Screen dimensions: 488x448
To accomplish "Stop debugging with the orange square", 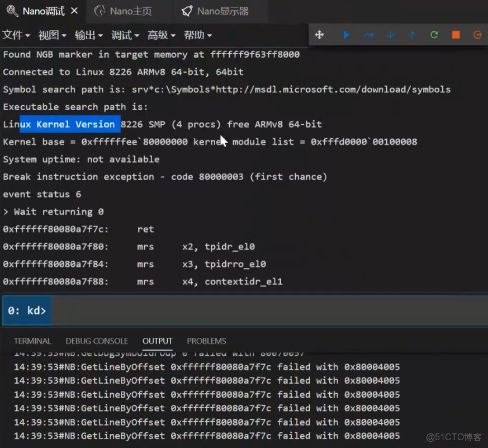I will tap(456, 35).
